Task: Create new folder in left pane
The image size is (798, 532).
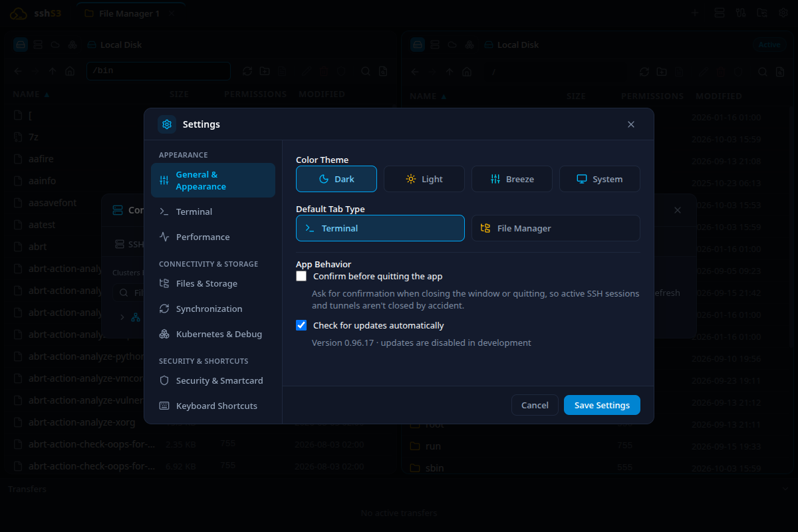Action: coord(265,71)
